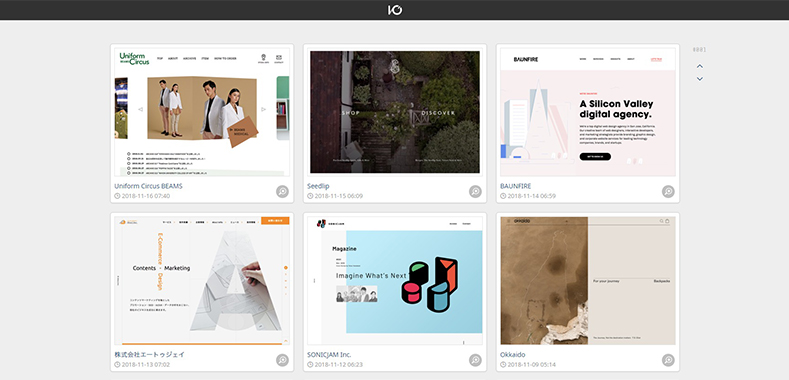Open magnifier icon on Okkaido card
This screenshot has height=380, width=789.
coord(668,360)
